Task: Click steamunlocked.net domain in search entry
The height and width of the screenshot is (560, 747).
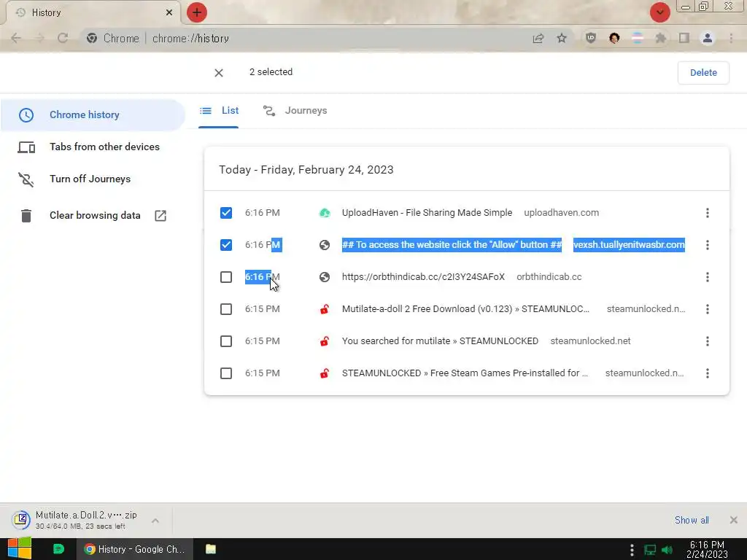Action: [x=590, y=341]
